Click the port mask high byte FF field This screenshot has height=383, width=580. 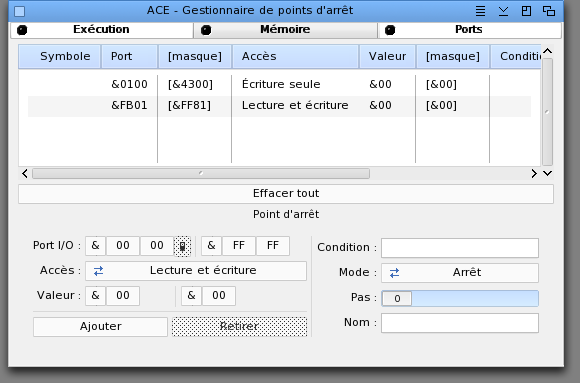[x=239, y=246]
